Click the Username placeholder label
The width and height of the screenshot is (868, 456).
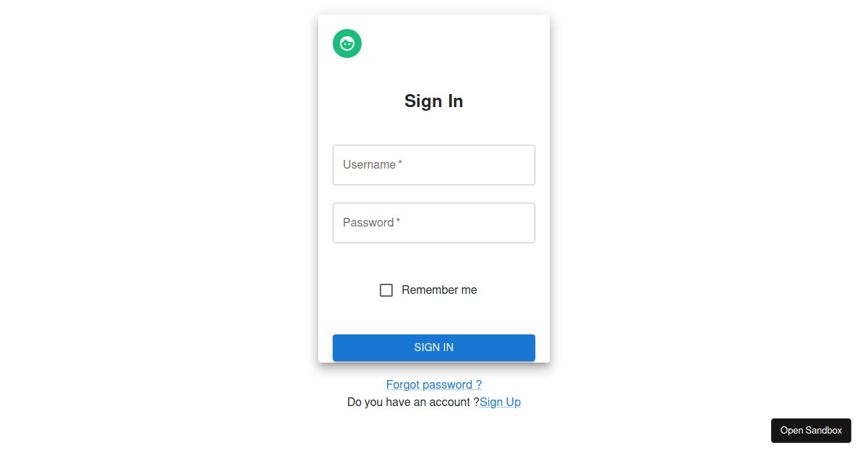[x=369, y=165]
